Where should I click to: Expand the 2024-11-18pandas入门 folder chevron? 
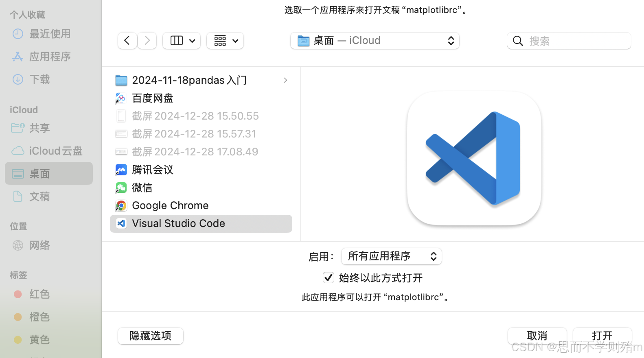point(285,80)
